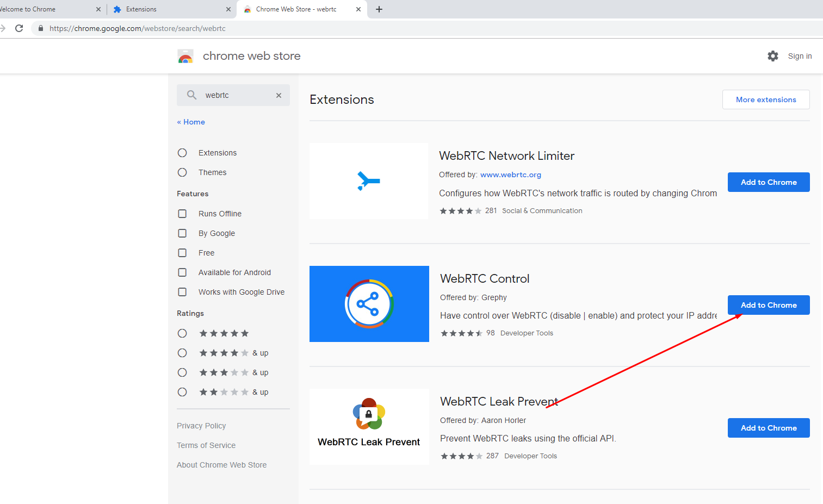This screenshot has width=823, height=504.
Task: Check the Free filter
Action: [x=182, y=253]
